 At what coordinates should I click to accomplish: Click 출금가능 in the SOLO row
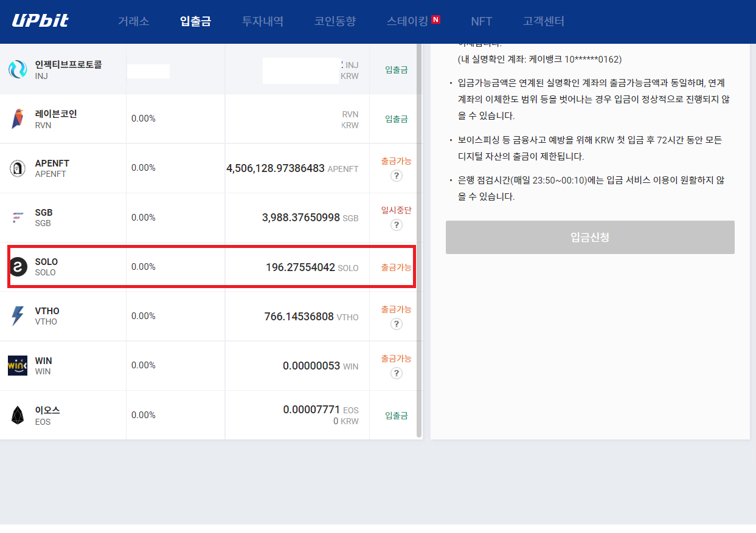[396, 267]
